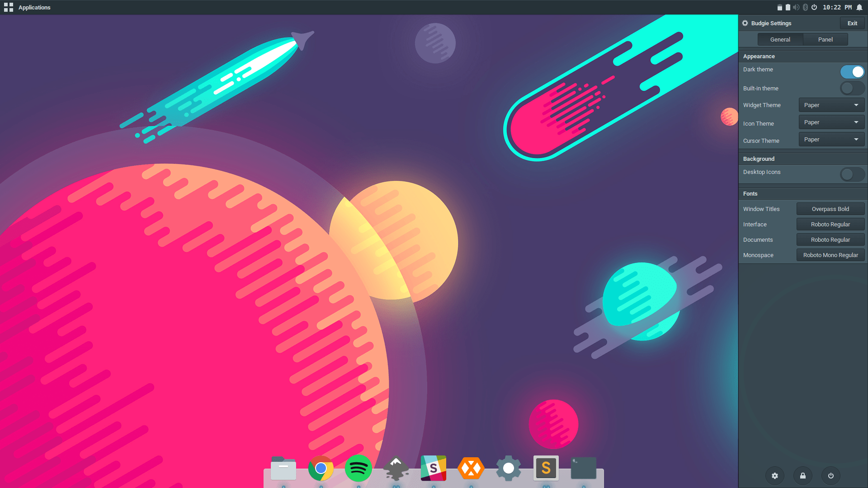Lock the screen using padlock button

tap(803, 475)
